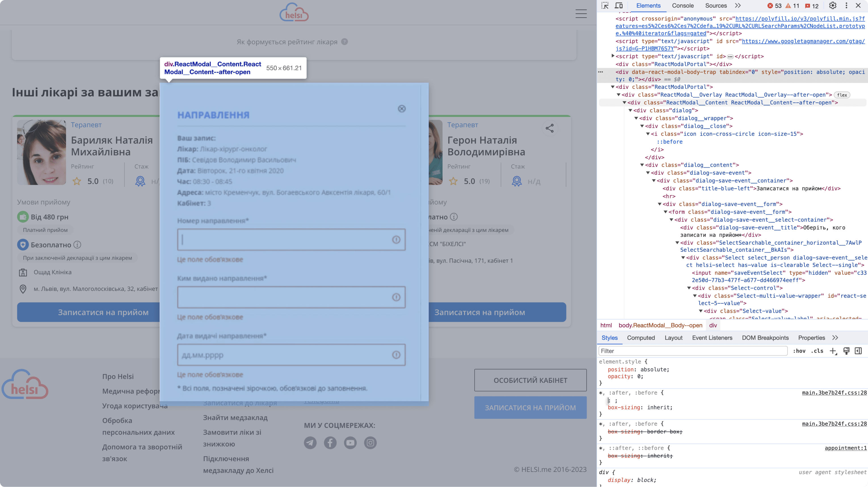Open appointment:1 stylesheet source link
The width and height of the screenshot is (868, 487).
point(845,448)
